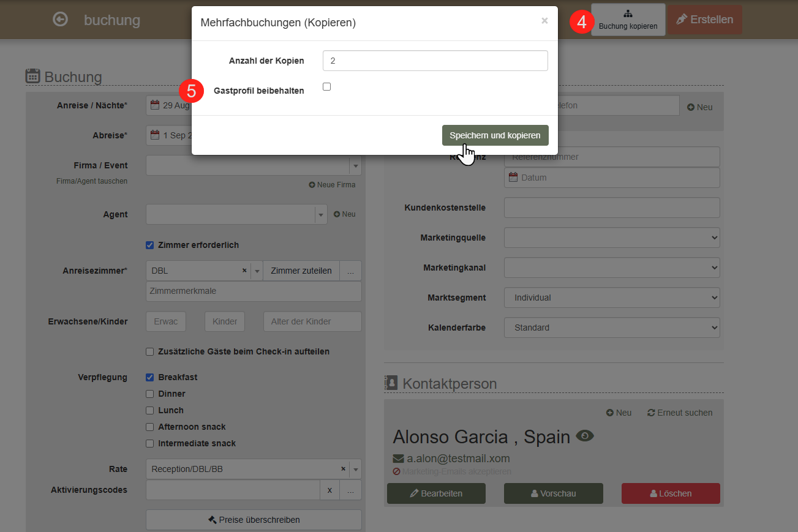The height and width of the screenshot is (532, 798).
Task: Click the Buchung kopieren button
Action: pyautogui.click(x=628, y=20)
